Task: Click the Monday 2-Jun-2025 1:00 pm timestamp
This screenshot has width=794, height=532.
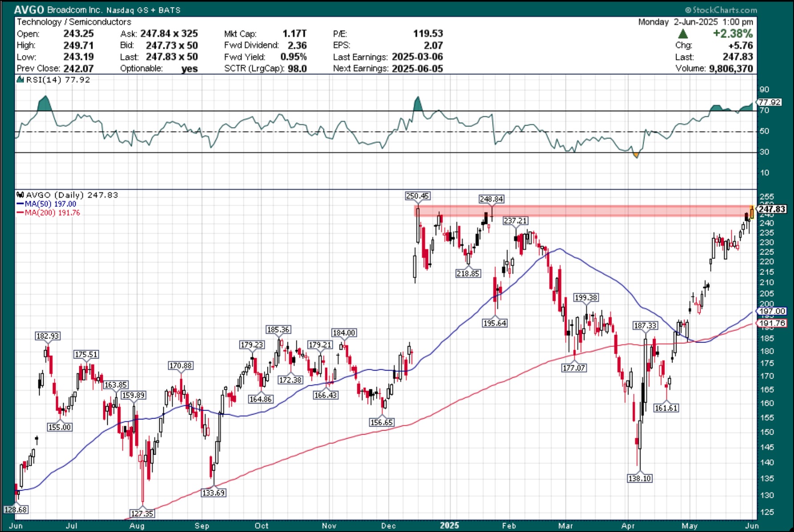Action: click(x=696, y=22)
